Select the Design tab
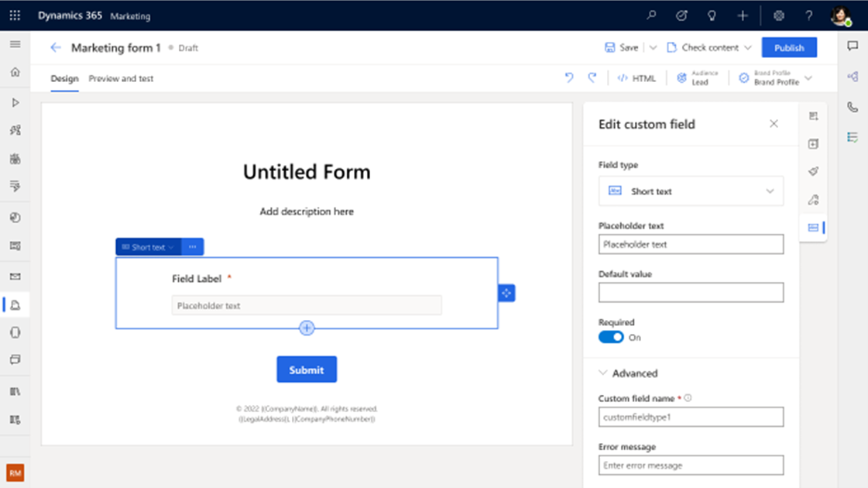Viewport: 868px width, 488px height. pyautogui.click(x=64, y=79)
